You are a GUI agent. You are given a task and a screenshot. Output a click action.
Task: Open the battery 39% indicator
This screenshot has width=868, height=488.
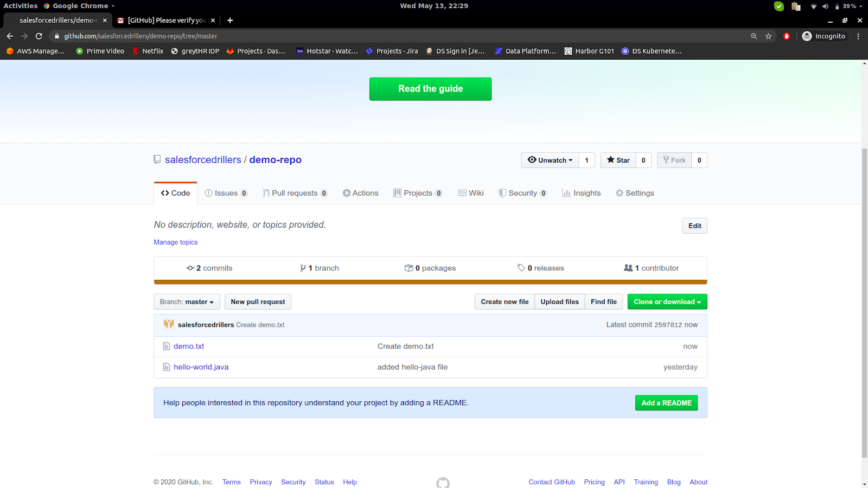(847, 6)
